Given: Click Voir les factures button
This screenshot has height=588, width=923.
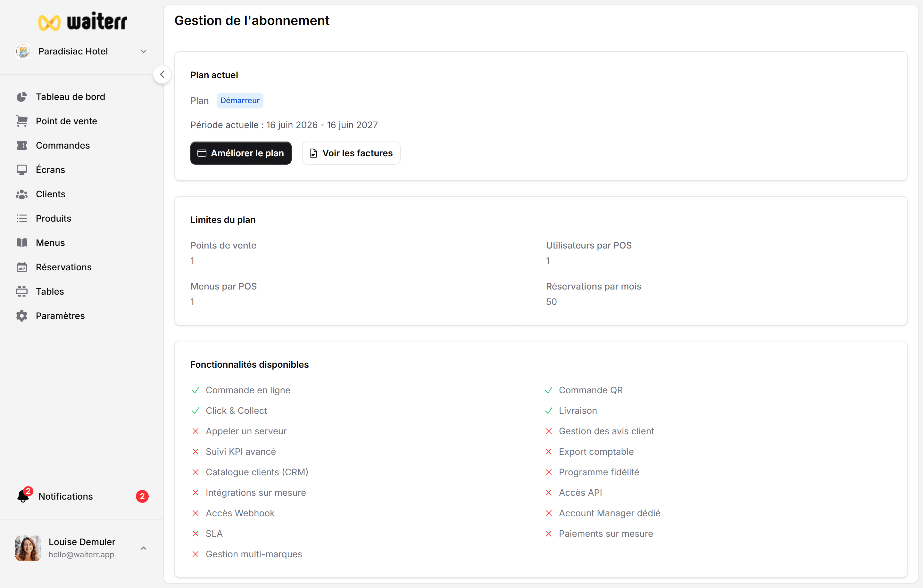Looking at the screenshot, I should coord(351,153).
